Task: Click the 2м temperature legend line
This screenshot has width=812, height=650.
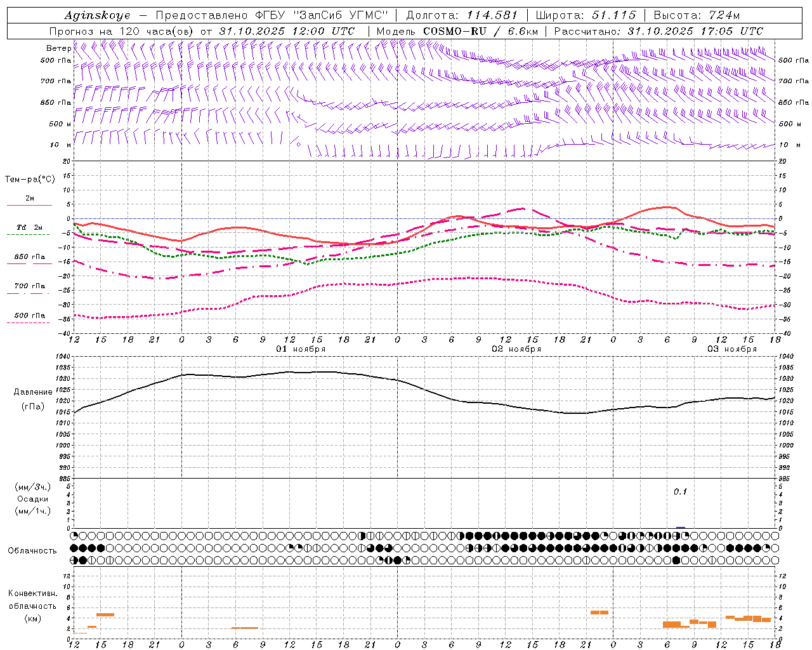Action: pyautogui.click(x=29, y=205)
